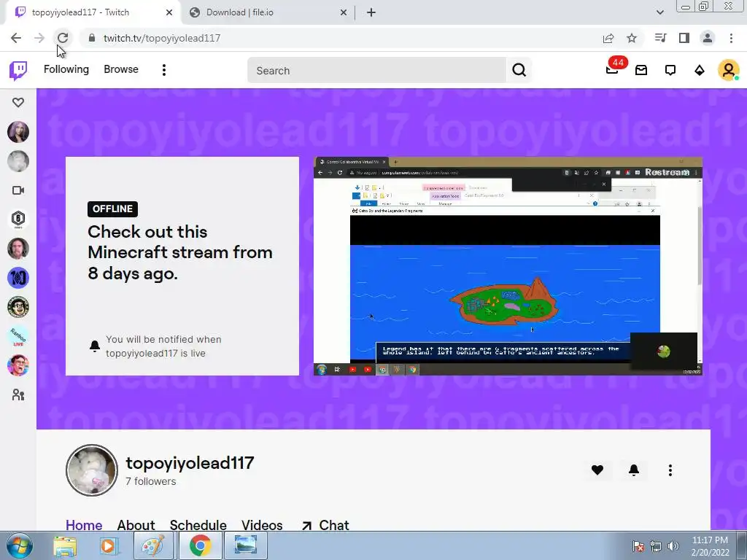Select the About channel tab
Viewport: 747px width, 560px height.
[x=136, y=525]
